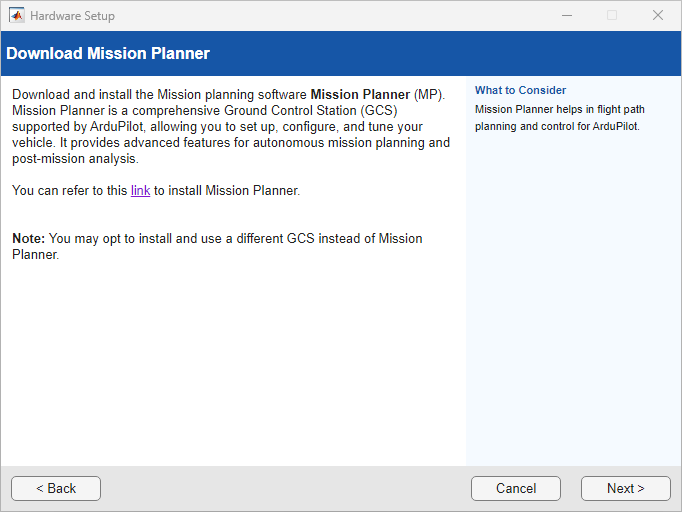Open the Mission Planner install link
The width and height of the screenshot is (682, 512).
tap(140, 190)
